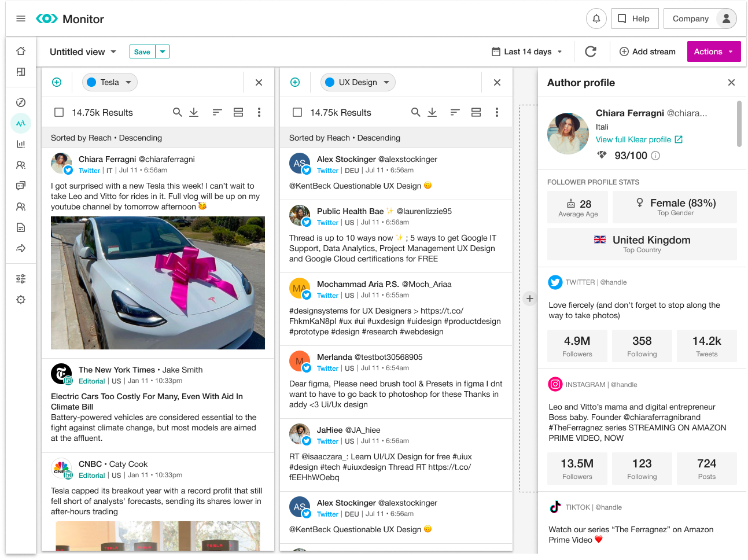Open the Help button

coord(635,19)
